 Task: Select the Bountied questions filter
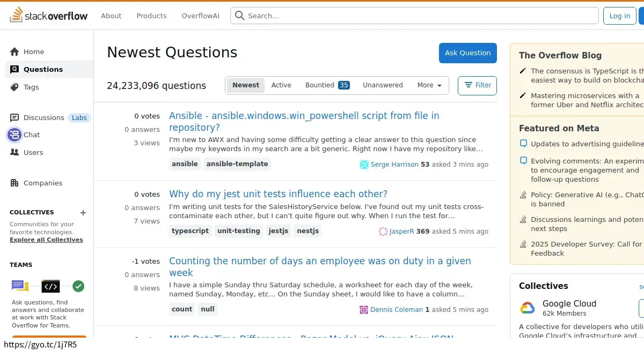(320, 85)
